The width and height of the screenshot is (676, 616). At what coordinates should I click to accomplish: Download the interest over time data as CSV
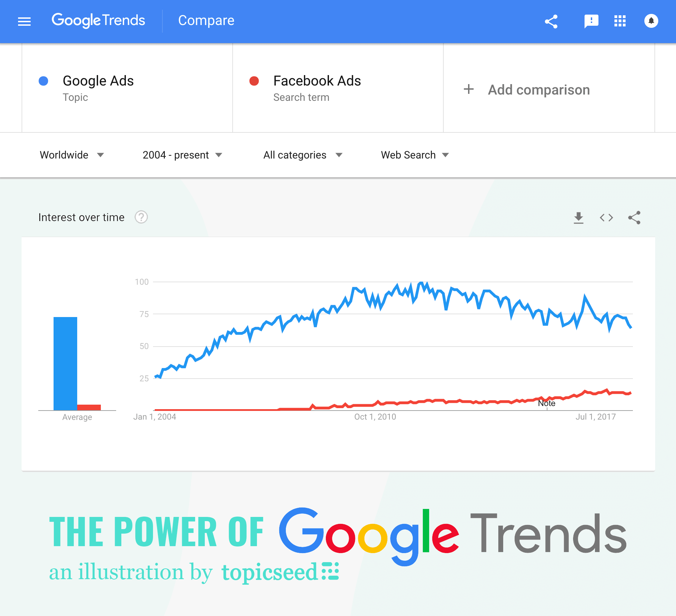click(x=578, y=217)
